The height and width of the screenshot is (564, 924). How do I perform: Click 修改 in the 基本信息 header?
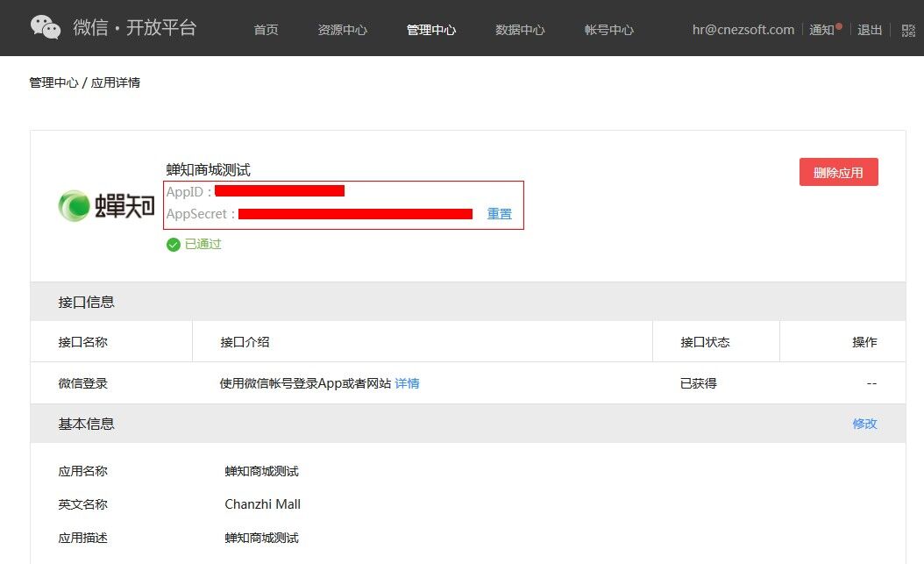(864, 424)
